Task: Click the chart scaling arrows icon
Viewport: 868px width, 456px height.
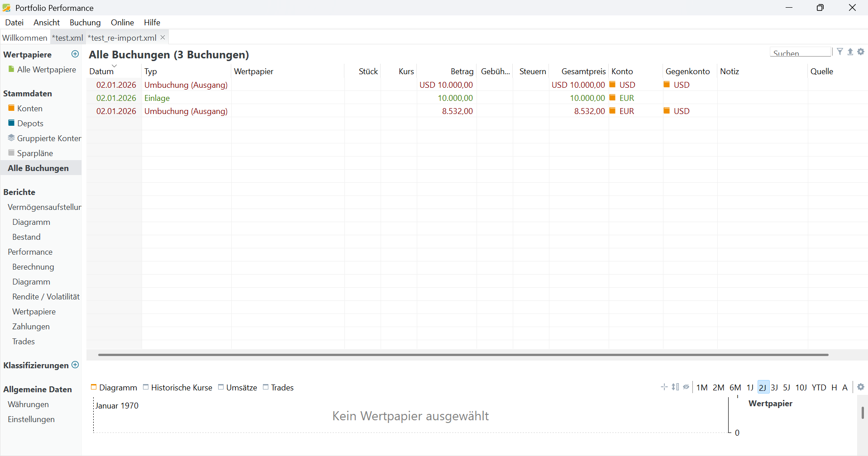Action: pos(675,387)
